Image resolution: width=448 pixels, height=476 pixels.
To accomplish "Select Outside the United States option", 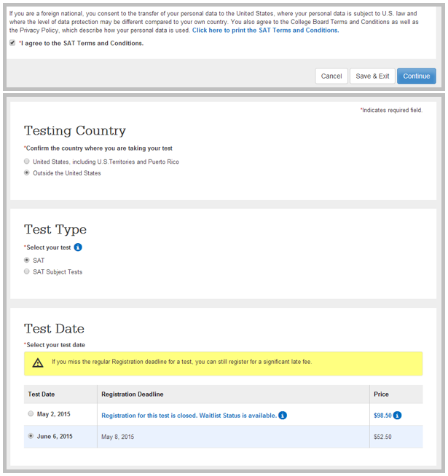I will pos(27,172).
